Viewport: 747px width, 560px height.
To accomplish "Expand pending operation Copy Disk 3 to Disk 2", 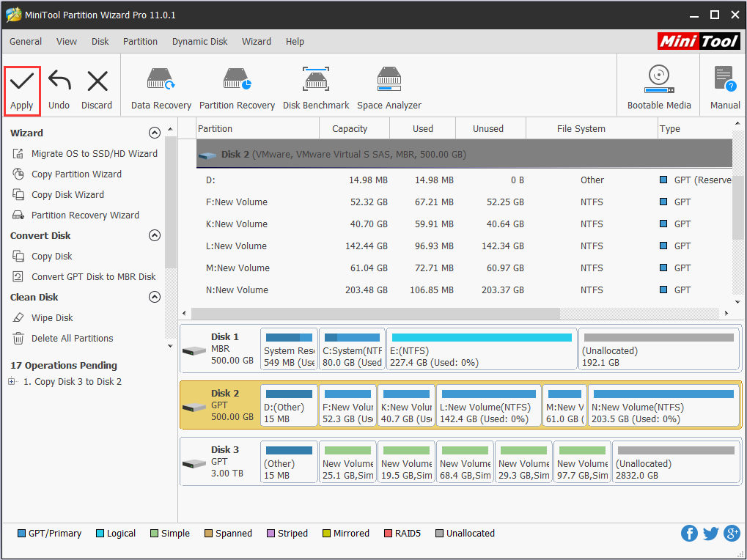I will [x=12, y=381].
